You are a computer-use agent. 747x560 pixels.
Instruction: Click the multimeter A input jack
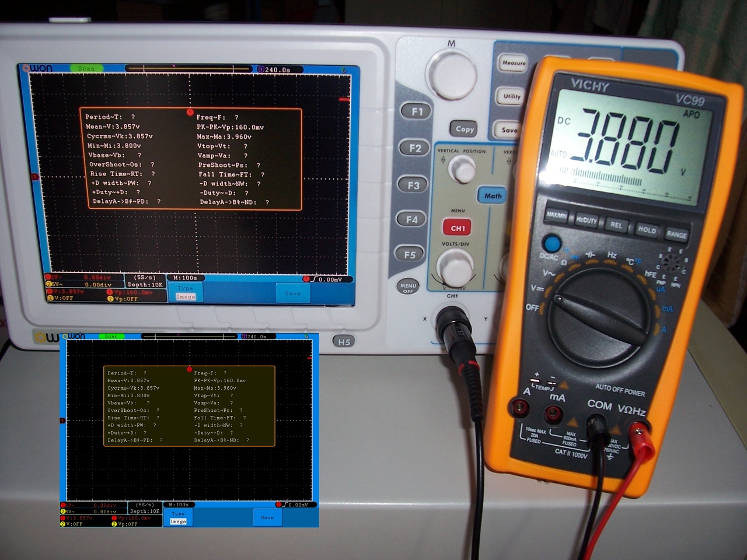coord(518,407)
